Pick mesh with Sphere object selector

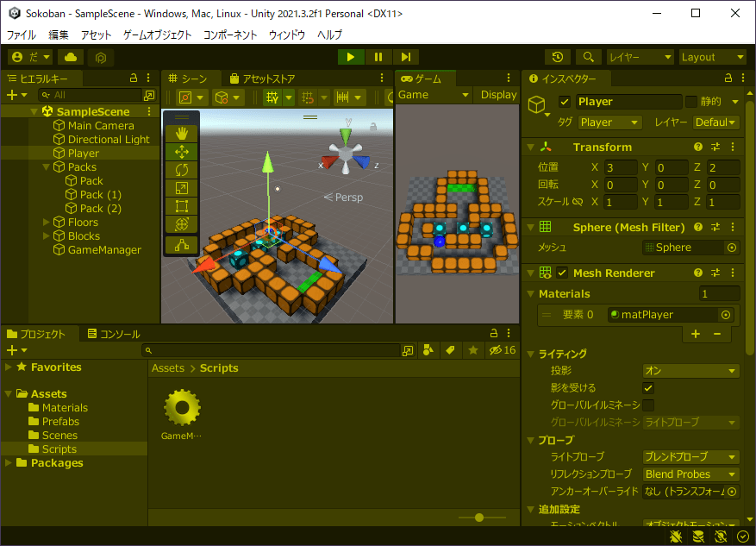pos(732,248)
